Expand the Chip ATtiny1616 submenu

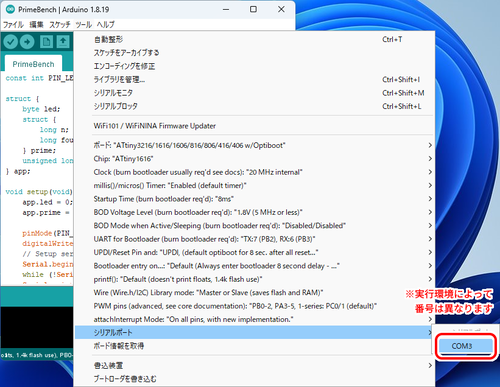point(254,159)
